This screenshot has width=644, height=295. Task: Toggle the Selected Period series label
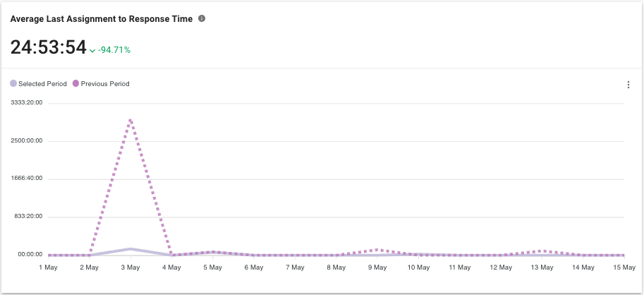[42, 84]
